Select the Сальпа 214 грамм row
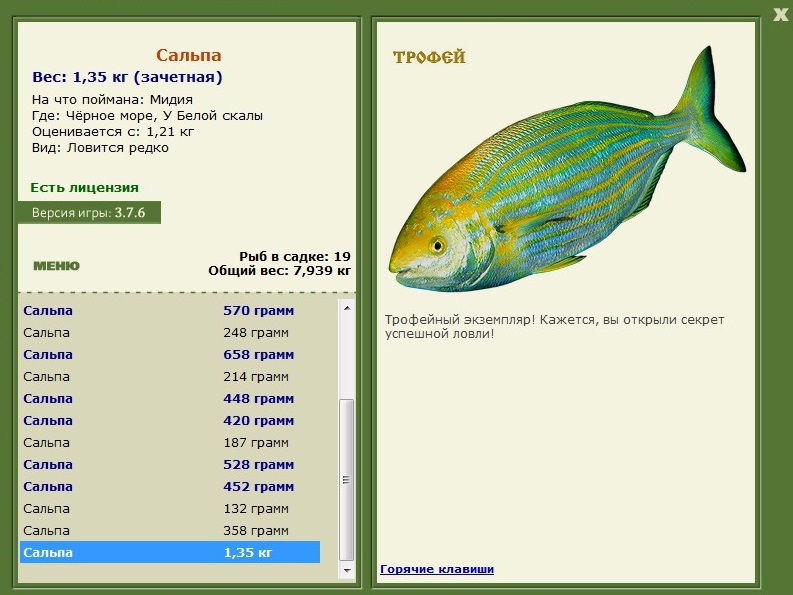Viewport: 793px width, 595px height. click(170, 377)
